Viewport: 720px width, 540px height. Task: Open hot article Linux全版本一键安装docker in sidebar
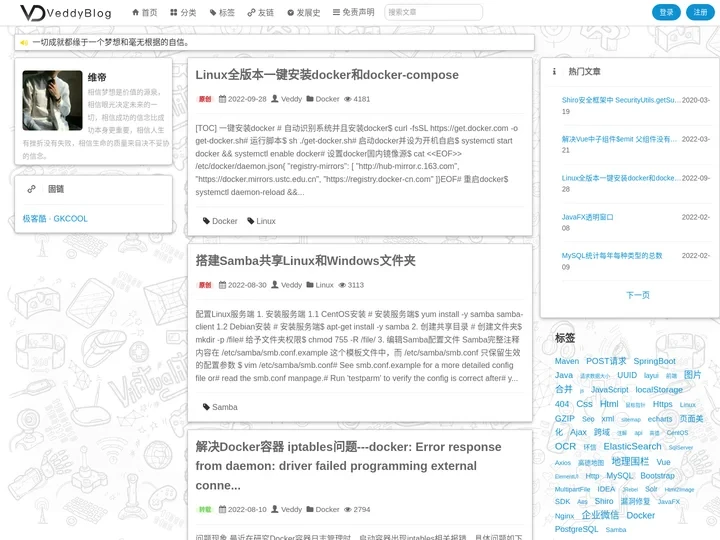coord(621,178)
